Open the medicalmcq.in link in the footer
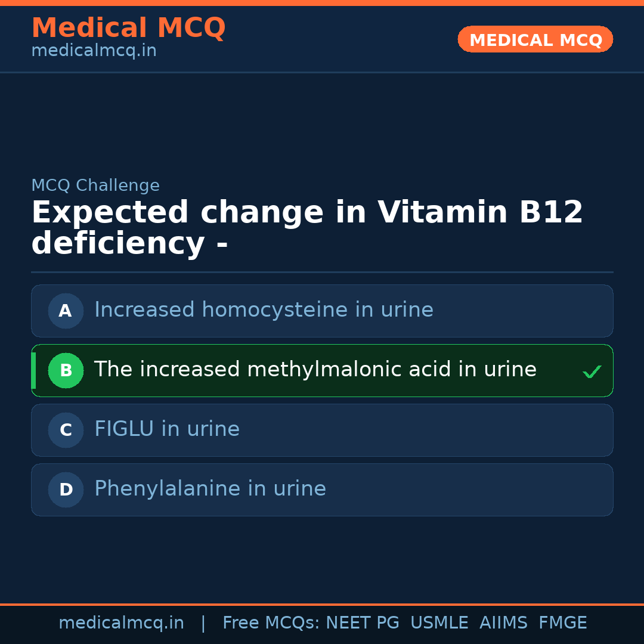The width and height of the screenshot is (644, 644). [121, 623]
